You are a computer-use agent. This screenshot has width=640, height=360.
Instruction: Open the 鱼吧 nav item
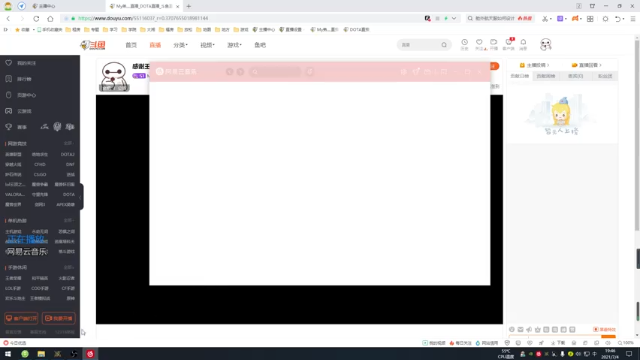260,45
